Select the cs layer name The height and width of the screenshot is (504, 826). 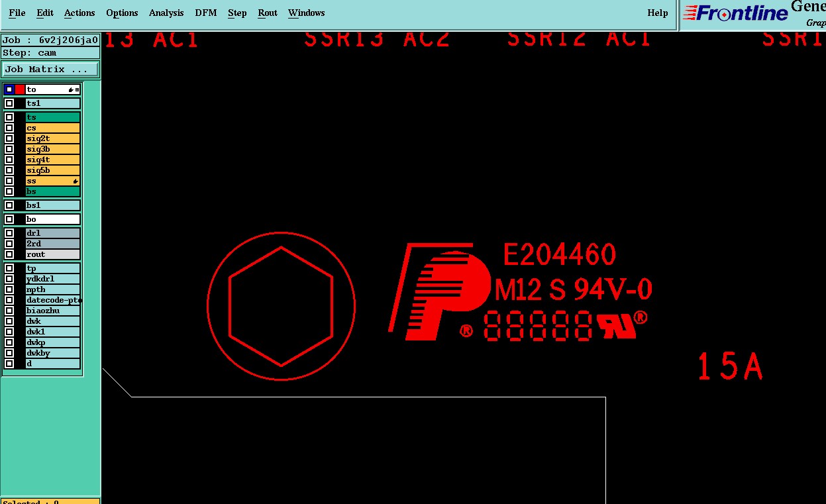pyautogui.click(x=53, y=128)
